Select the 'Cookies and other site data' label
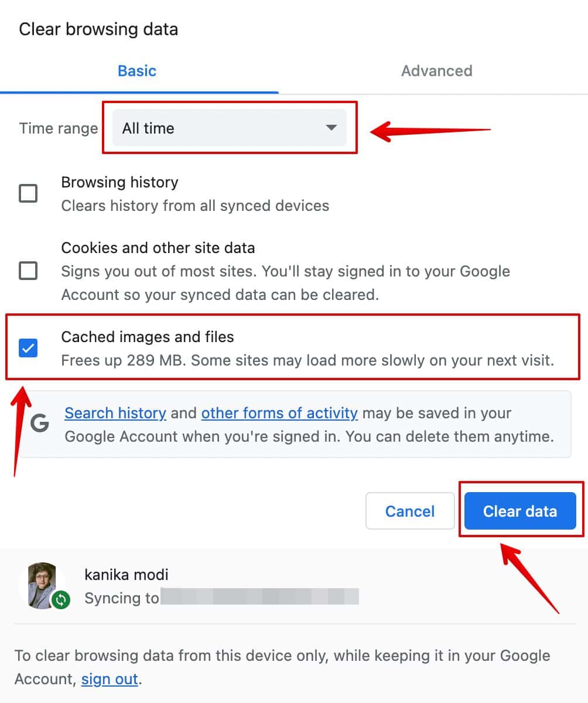 158,248
